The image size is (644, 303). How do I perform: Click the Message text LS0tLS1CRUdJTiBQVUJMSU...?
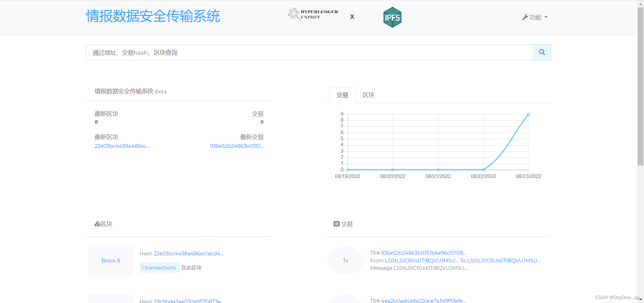click(x=430, y=268)
